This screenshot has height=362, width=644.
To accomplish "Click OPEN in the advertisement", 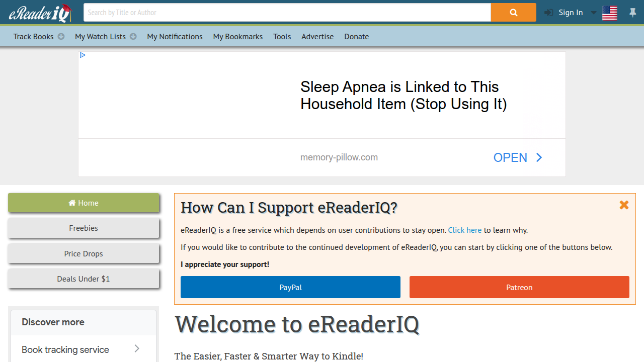I will point(510,157).
